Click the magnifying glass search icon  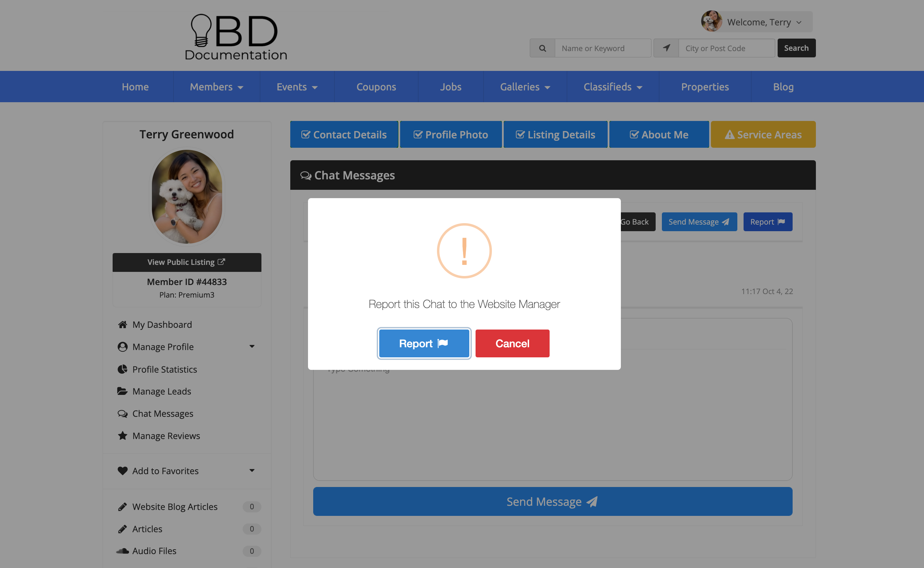542,48
